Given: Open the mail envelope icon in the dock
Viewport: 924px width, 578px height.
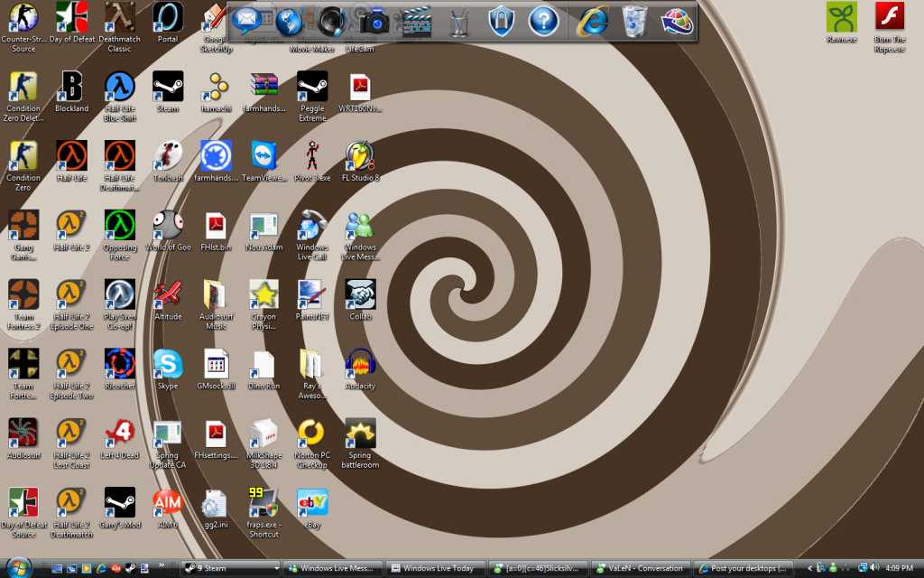Looking at the screenshot, I should pos(246,22).
